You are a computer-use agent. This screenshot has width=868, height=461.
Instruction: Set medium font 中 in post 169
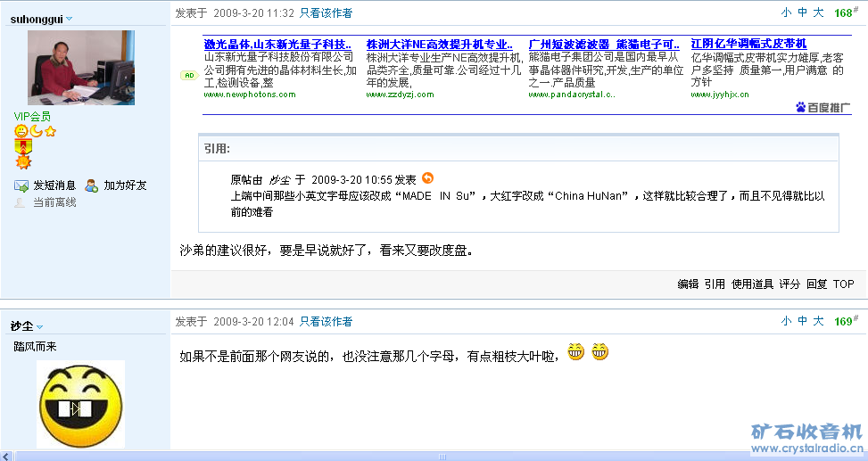pyautogui.click(x=803, y=321)
